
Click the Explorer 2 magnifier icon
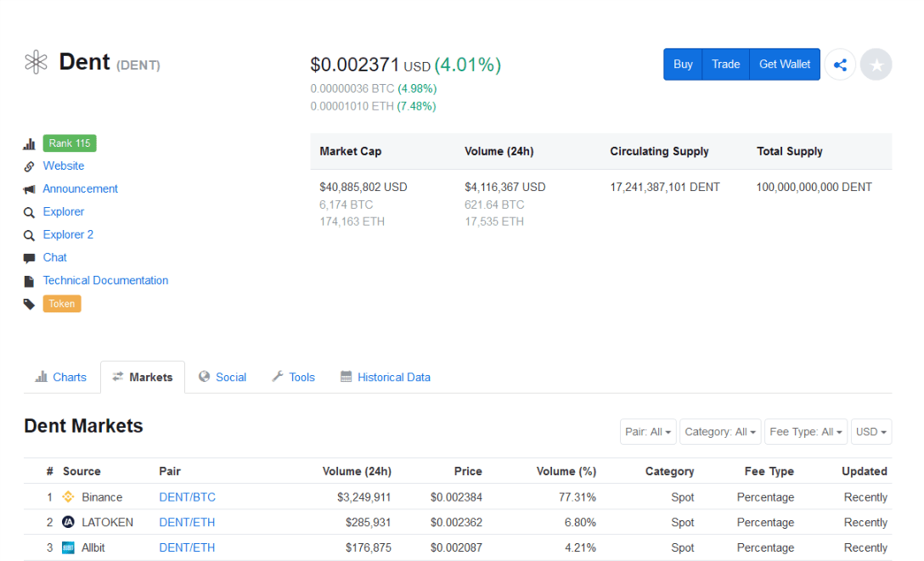click(29, 235)
